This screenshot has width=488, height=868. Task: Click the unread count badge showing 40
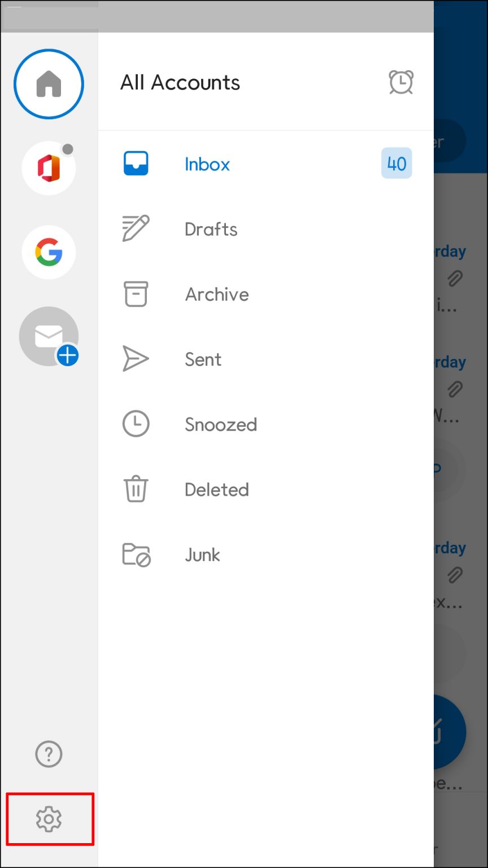click(396, 163)
